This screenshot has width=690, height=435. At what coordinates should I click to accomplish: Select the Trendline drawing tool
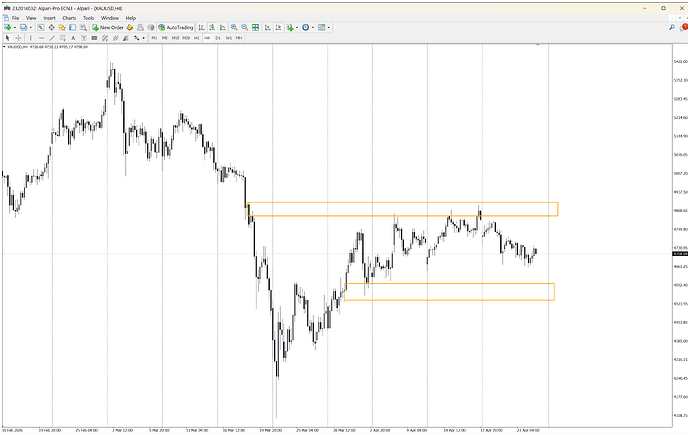coord(52,38)
